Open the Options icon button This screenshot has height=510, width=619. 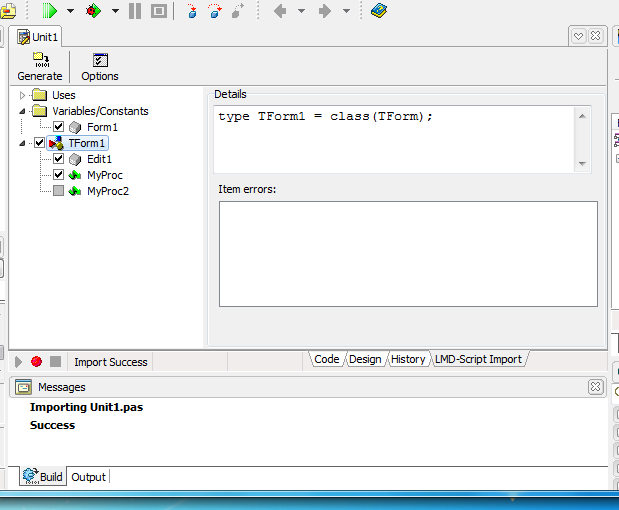100,66
